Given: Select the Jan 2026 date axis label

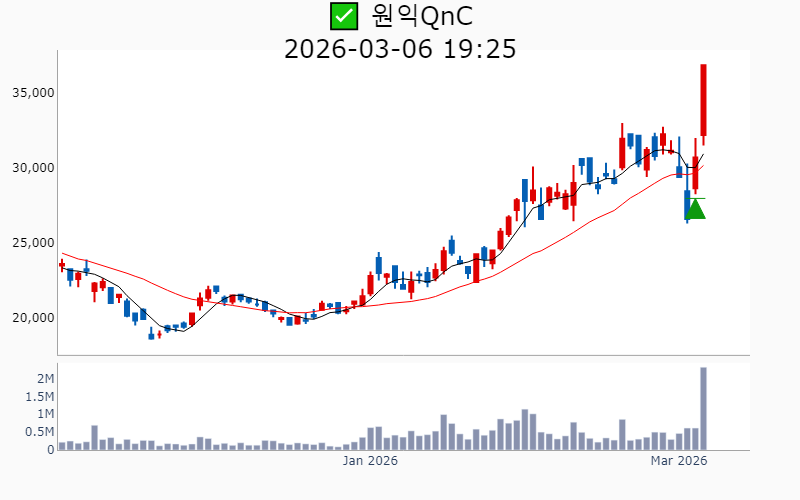Looking at the screenshot, I should [x=370, y=461].
